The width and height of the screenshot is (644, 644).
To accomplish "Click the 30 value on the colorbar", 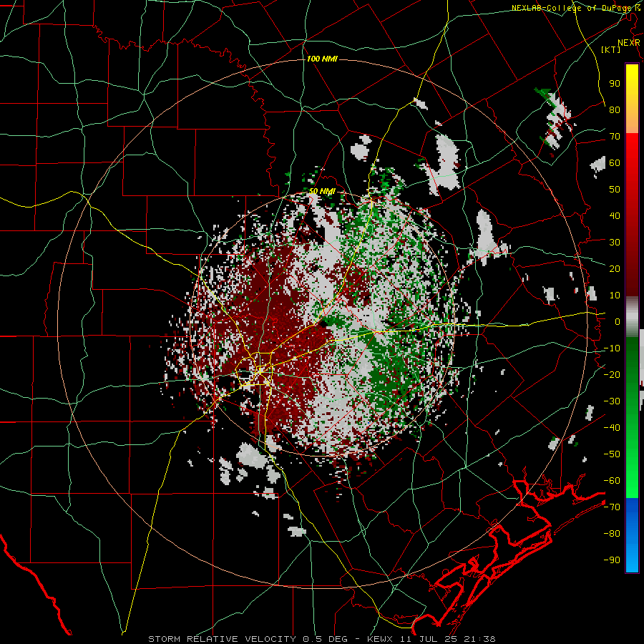I will click(615, 243).
